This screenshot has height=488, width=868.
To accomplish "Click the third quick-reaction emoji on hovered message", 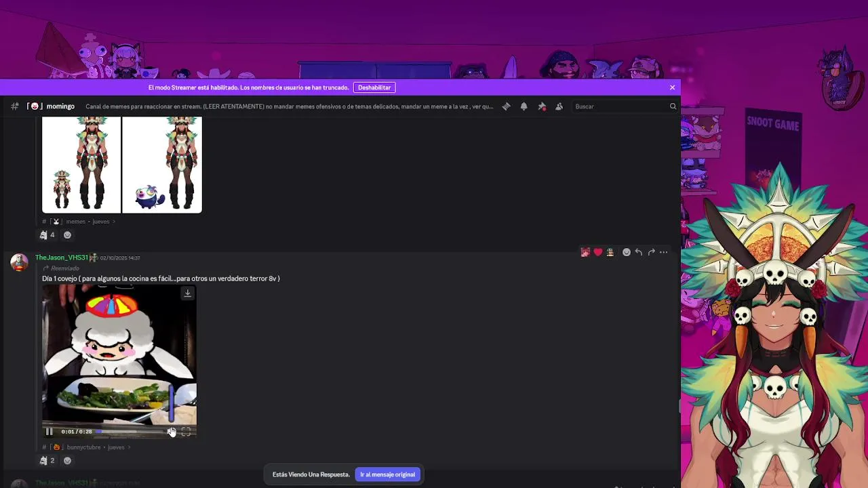I will point(610,252).
